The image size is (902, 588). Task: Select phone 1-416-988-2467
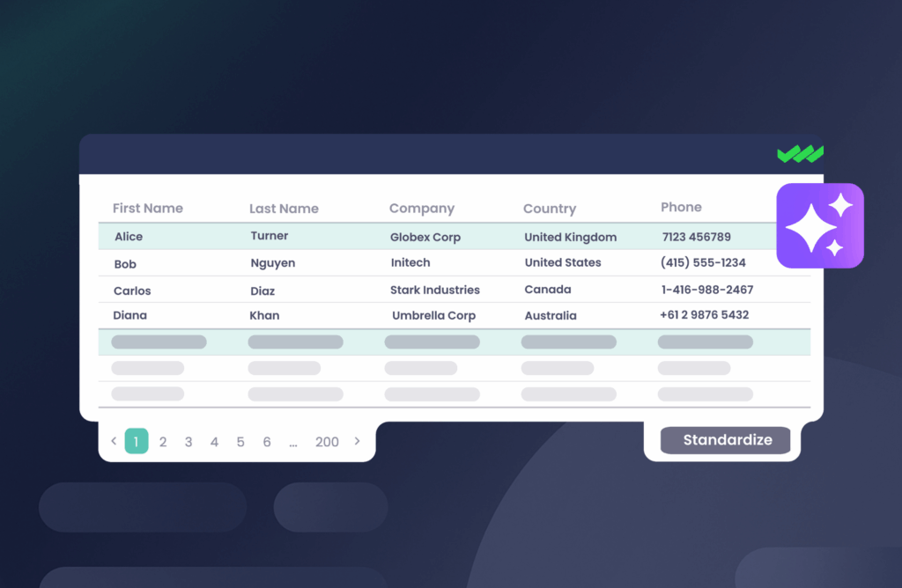[x=707, y=290]
